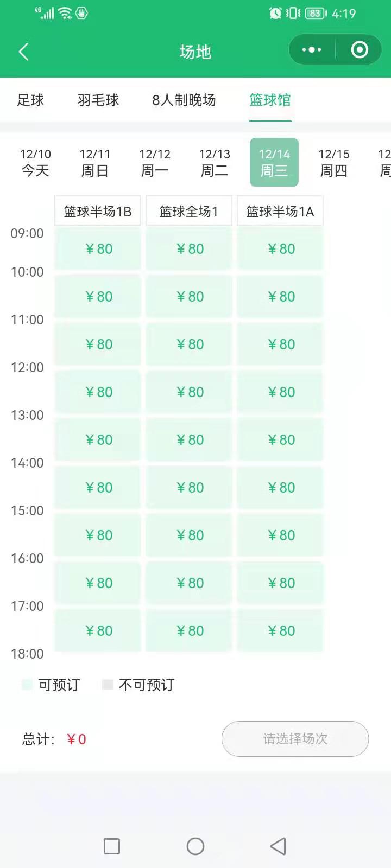Choose date 12/15 周四
Viewport: 391px width, 868px height.
coord(334,163)
